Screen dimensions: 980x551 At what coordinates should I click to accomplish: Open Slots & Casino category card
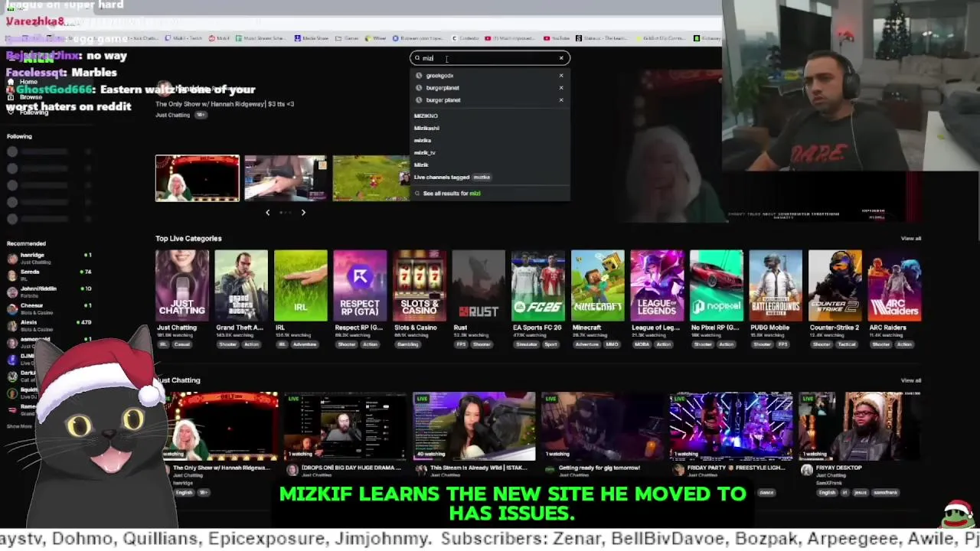[420, 285]
